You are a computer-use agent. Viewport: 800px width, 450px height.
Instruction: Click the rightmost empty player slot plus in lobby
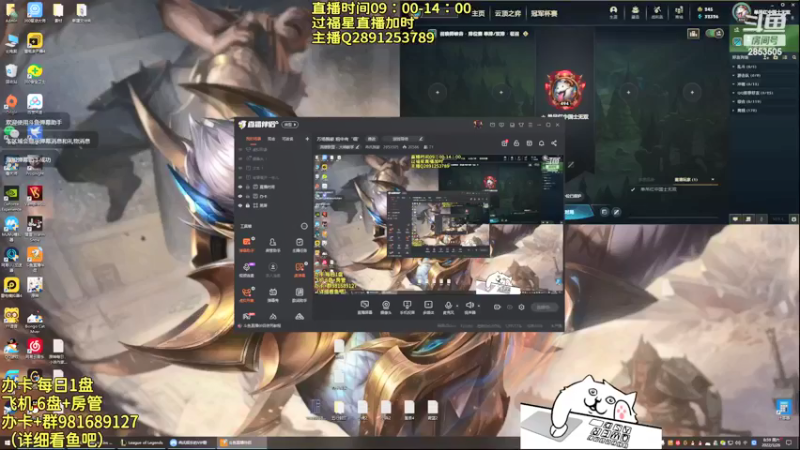tap(692, 92)
